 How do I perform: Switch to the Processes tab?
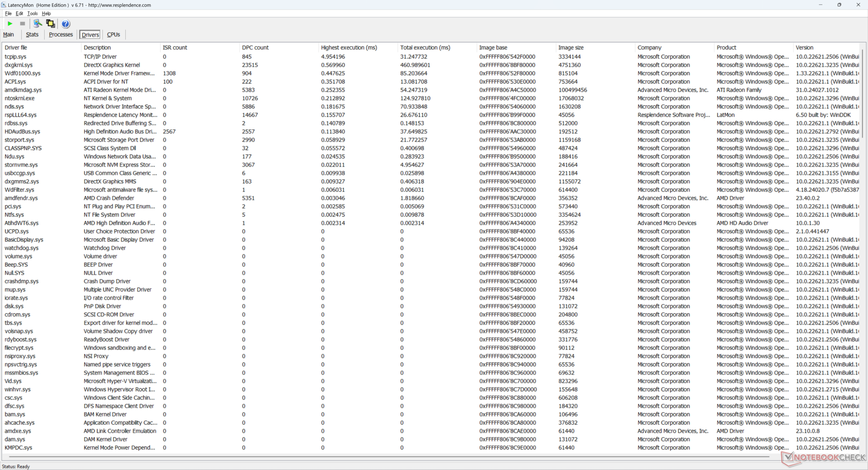point(61,35)
